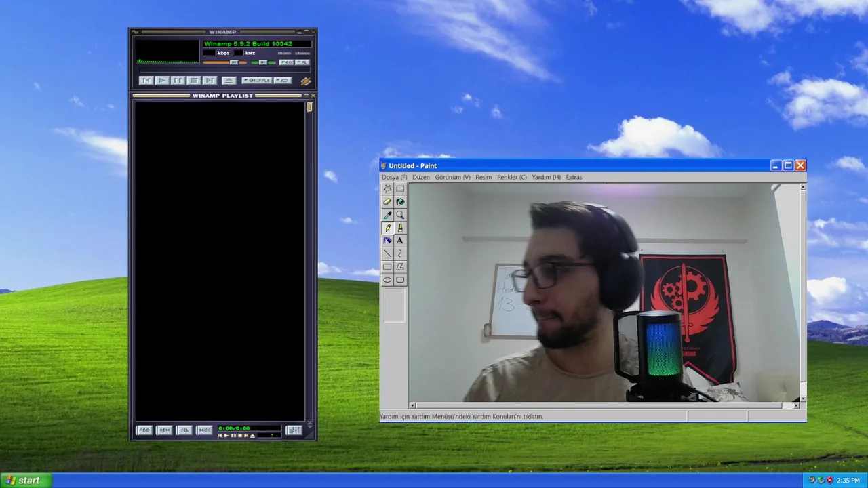Open the Extras menu in Paint

point(574,177)
